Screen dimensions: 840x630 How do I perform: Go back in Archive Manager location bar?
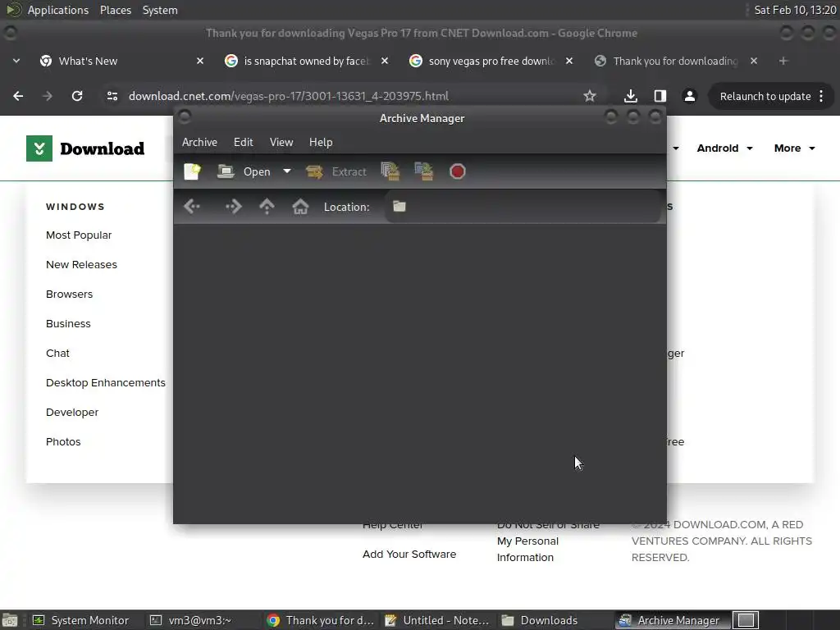point(192,206)
